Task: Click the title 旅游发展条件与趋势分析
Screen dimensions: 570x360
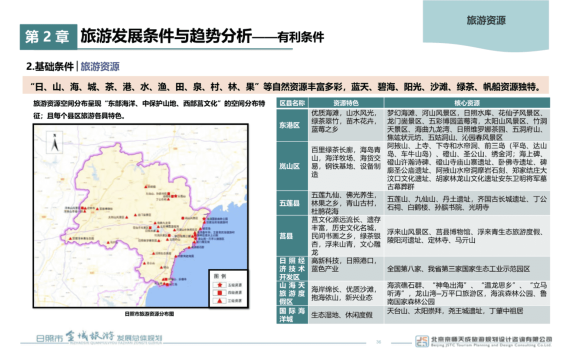Action: 166,36
